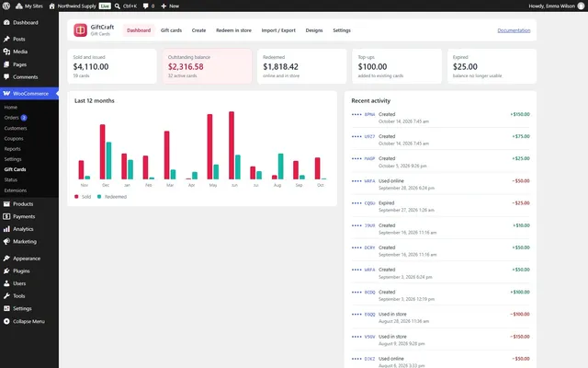Open card code link for +$150.00 entry
Image resolution: width=588 pixels, height=368 pixels.
[364, 114]
